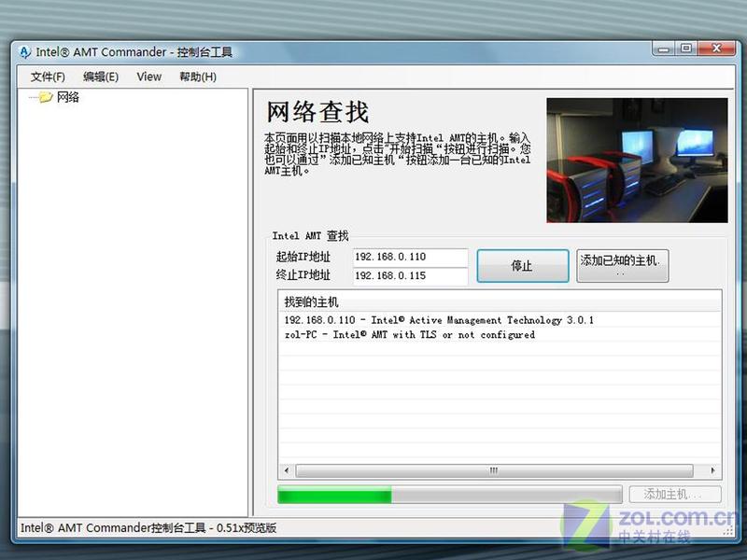Click the 找到的主机 column header

tap(499, 301)
